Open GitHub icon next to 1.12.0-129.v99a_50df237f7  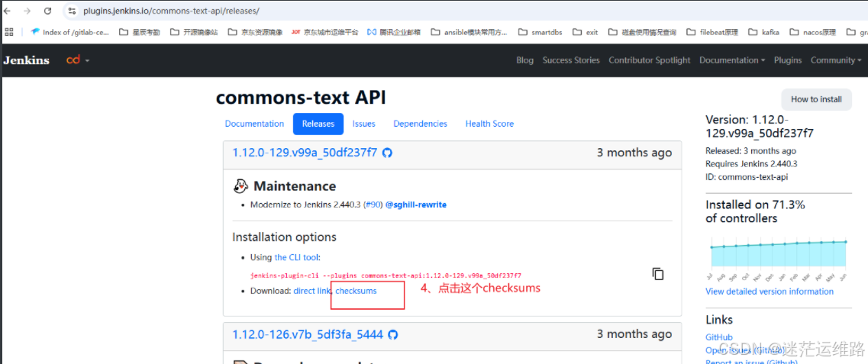click(x=388, y=153)
